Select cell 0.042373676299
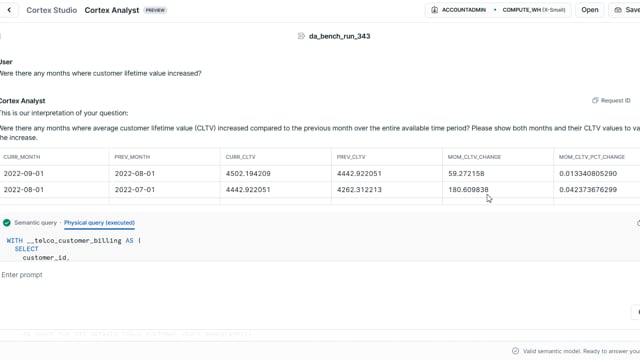Viewport: 640px width, 360px height. (x=588, y=190)
